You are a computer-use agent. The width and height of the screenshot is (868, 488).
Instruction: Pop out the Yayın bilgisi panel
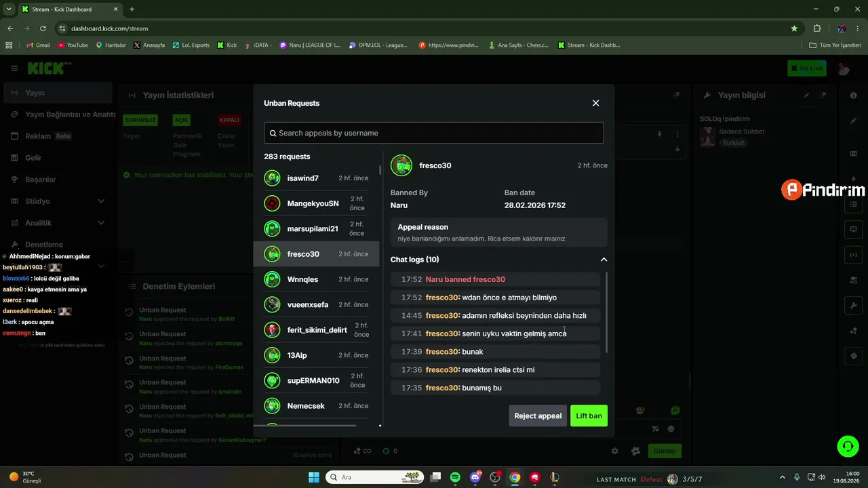point(823,96)
